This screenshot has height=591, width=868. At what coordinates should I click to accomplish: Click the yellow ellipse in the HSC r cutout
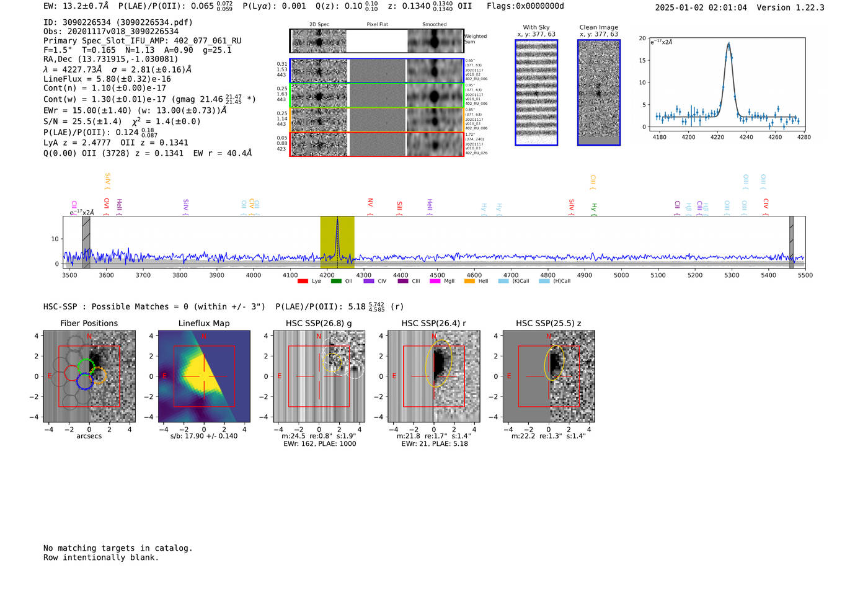pyautogui.click(x=439, y=363)
